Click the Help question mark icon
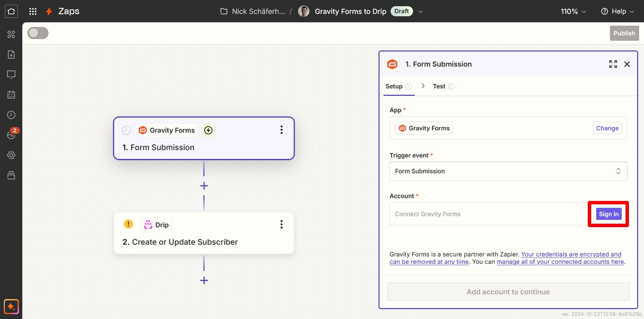The image size is (644, 319). click(x=605, y=12)
